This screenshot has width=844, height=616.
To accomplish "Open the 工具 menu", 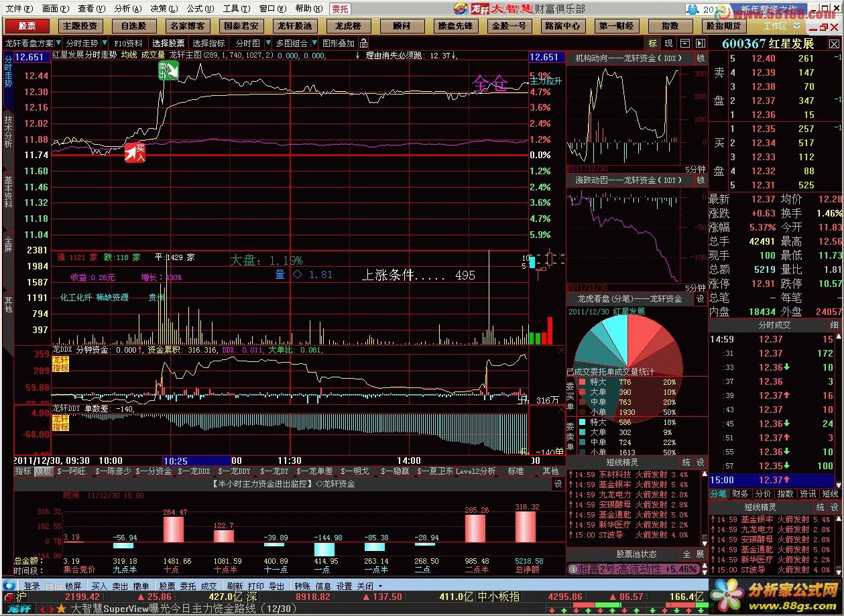I will tap(235, 9).
